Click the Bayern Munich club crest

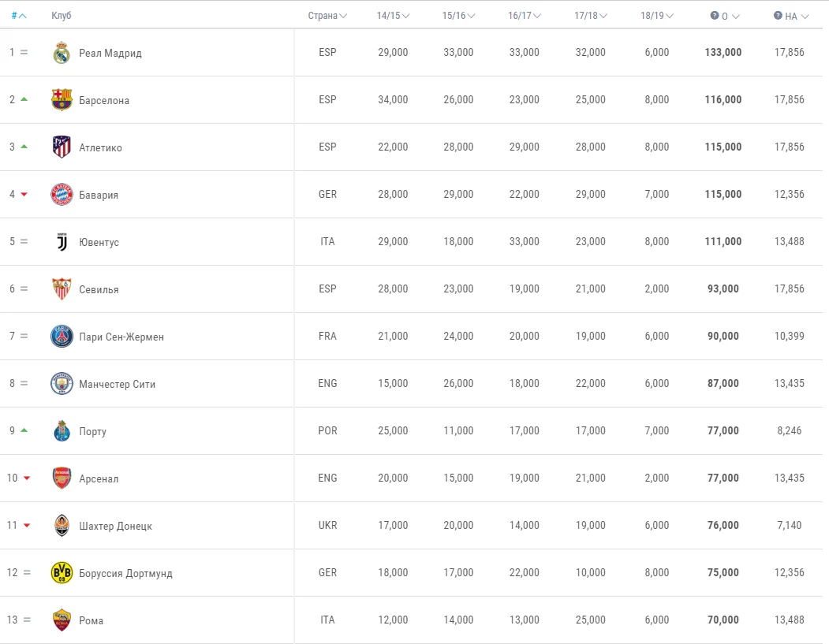point(62,195)
